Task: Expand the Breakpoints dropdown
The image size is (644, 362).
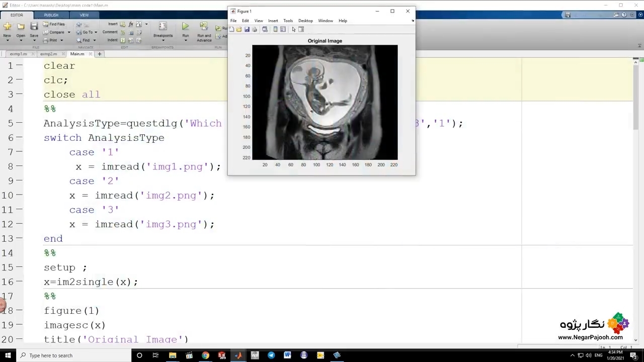Action: (163, 40)
